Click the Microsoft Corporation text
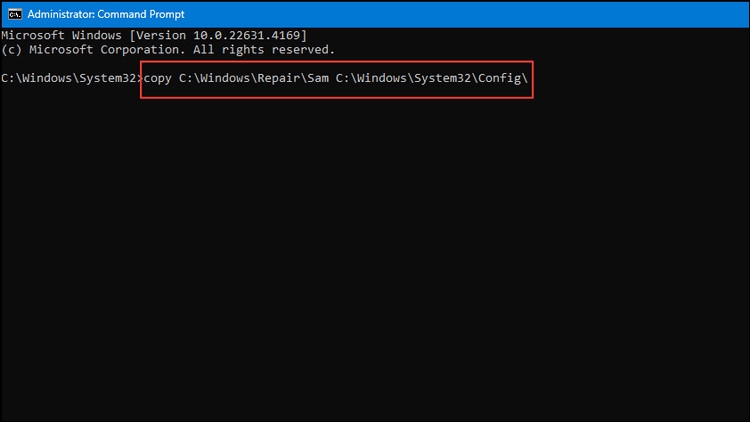Viewport: 750px width, 422px height. coord(107,50)
